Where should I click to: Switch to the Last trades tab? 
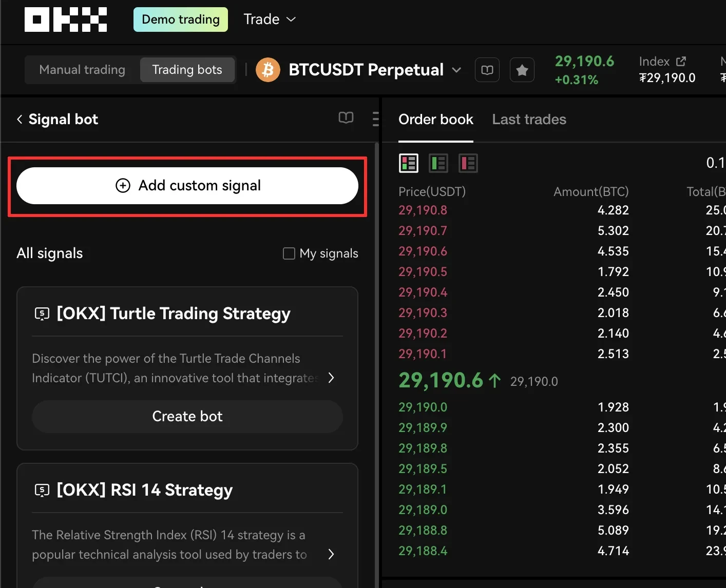(529, 119)
